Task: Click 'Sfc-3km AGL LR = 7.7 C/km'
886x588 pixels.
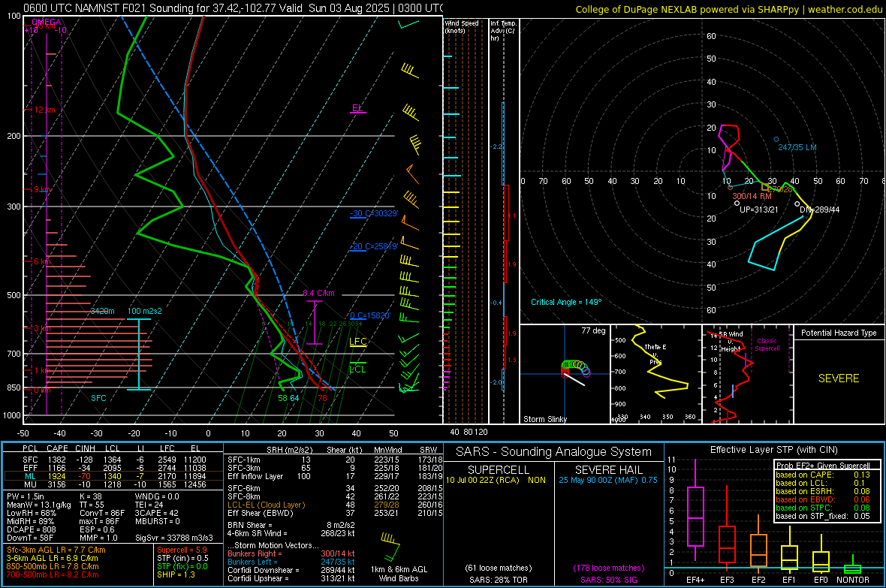Action: point(56,550)
